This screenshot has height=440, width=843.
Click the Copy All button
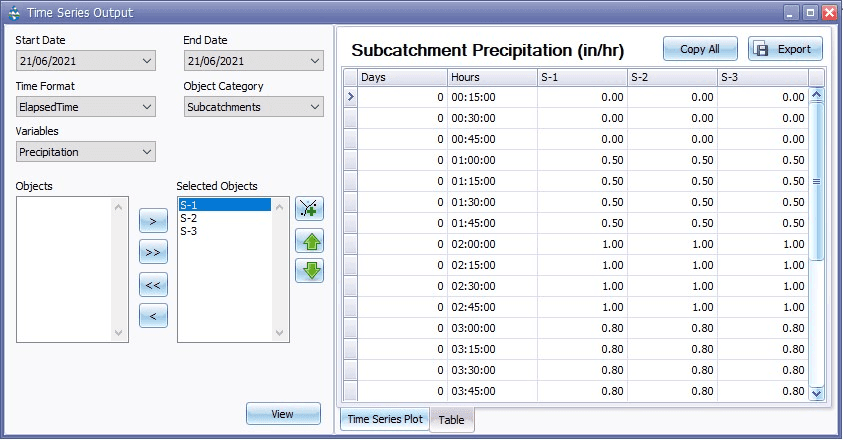(700, 49)
